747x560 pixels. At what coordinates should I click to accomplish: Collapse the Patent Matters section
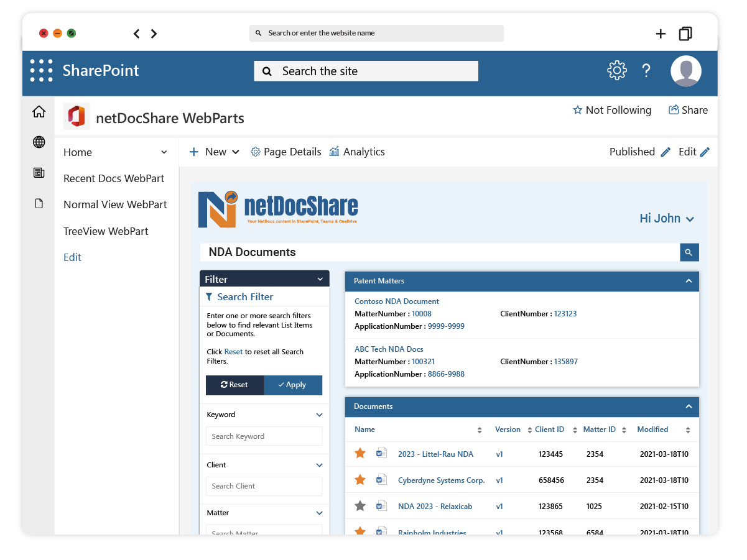coord(689,281)
